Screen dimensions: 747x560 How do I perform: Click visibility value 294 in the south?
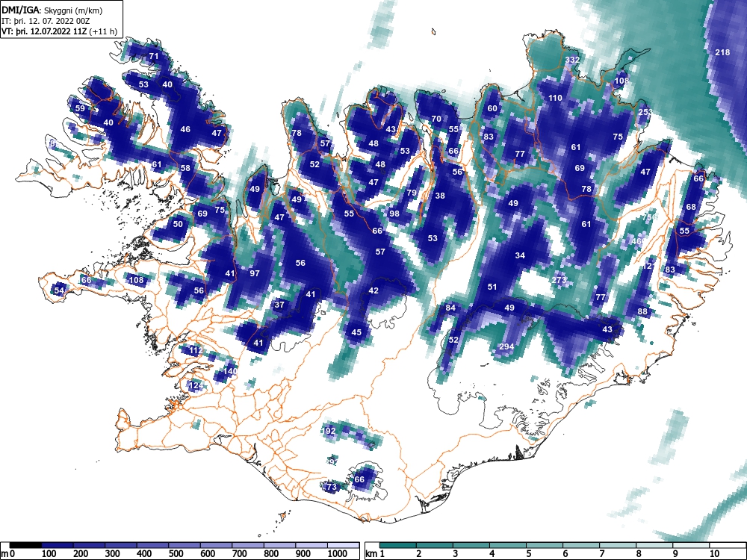pyautogui.click(x=506, y=346)
